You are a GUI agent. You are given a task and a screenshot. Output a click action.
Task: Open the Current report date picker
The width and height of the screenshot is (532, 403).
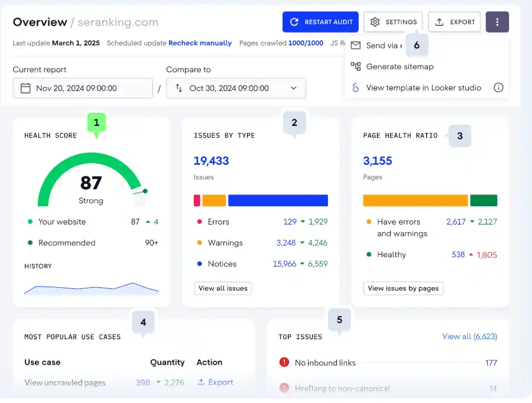[83, 88]
